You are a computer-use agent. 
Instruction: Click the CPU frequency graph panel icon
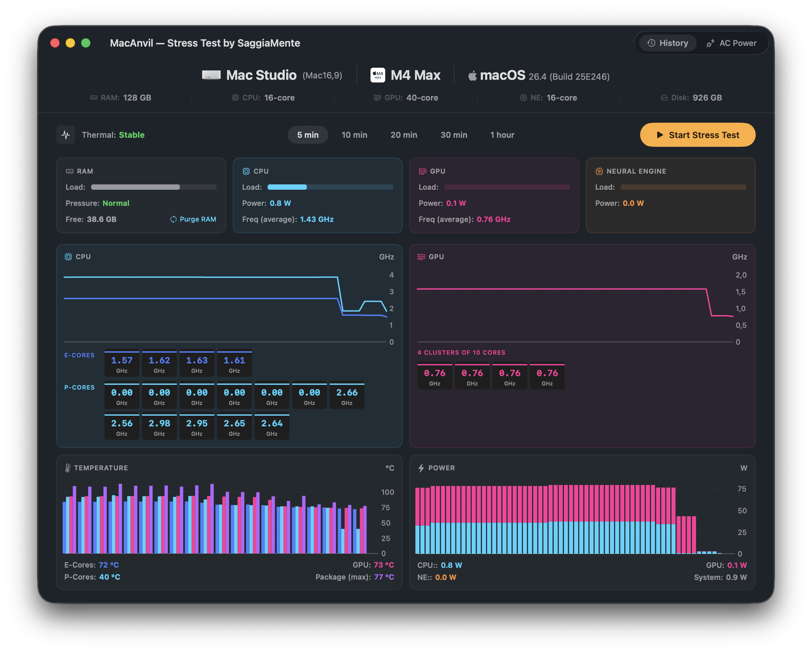point(68,256)
